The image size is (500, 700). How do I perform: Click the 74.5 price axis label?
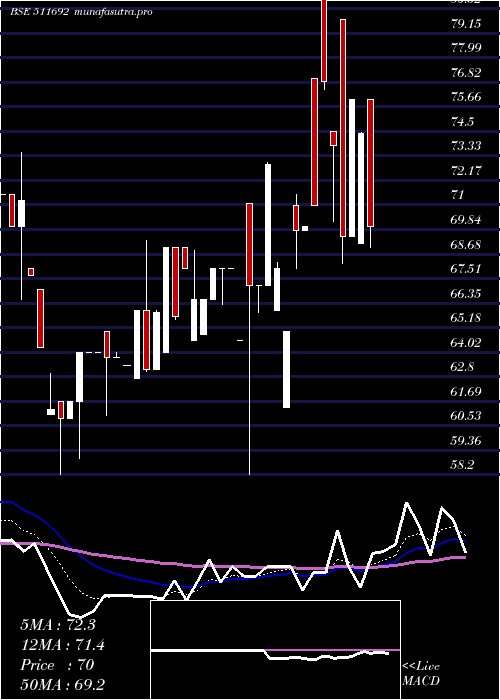462,122
